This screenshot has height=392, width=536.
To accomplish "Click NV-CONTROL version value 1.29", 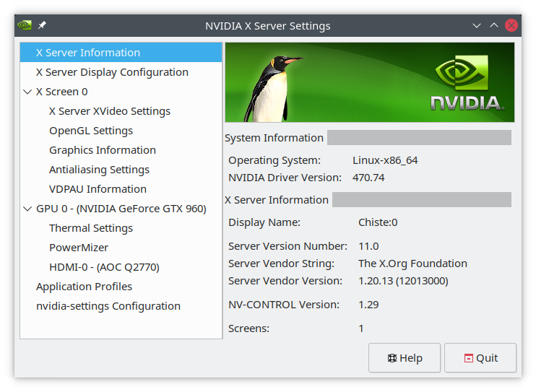I will (x=368, y=305).
